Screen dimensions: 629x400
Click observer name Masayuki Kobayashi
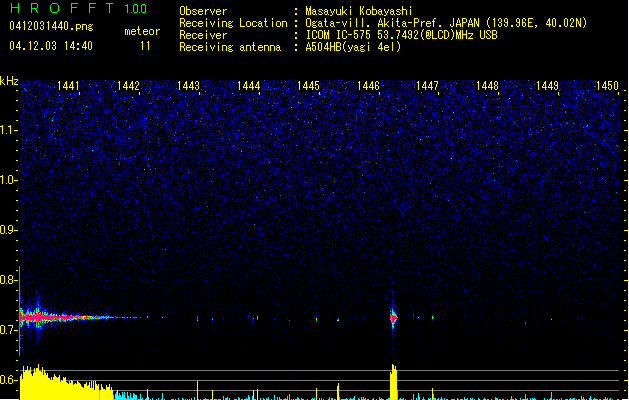click(359, 11)
